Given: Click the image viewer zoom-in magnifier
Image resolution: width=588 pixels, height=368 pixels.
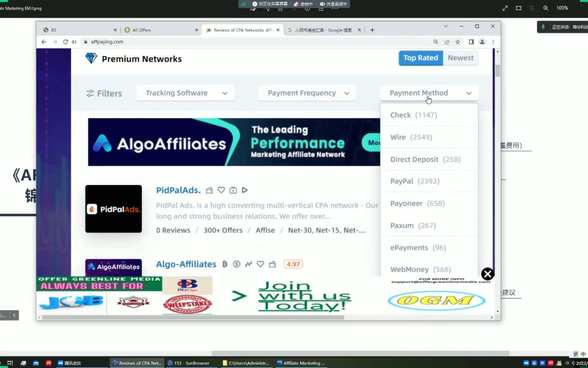Looking at the screenshot, I should click(545, 8).
